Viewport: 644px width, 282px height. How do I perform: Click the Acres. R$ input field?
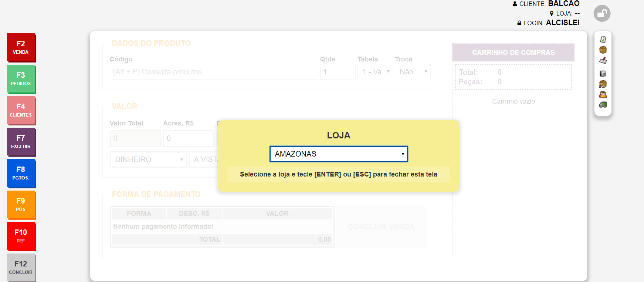point(189,138)
